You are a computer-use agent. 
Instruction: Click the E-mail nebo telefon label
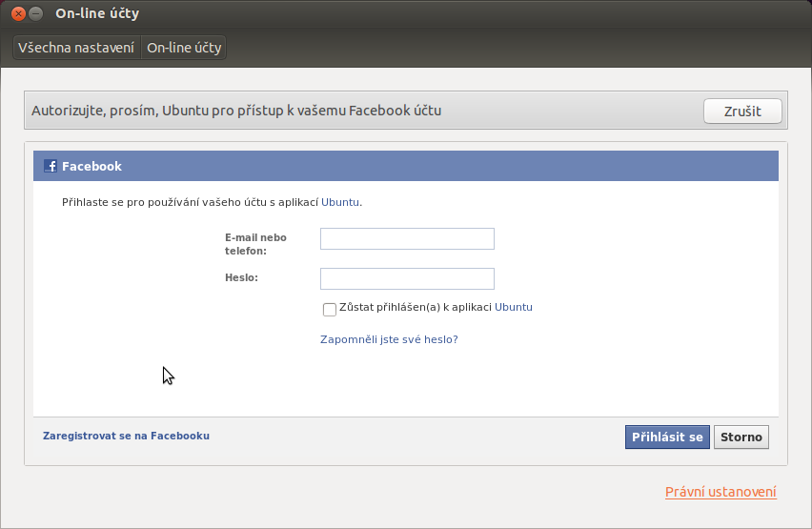pos(255,244)
